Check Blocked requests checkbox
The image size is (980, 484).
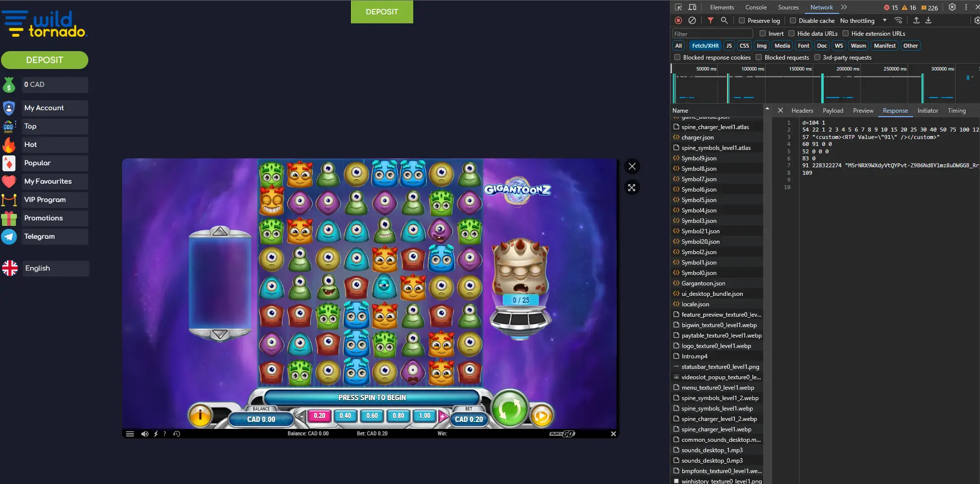coord(759,57)
